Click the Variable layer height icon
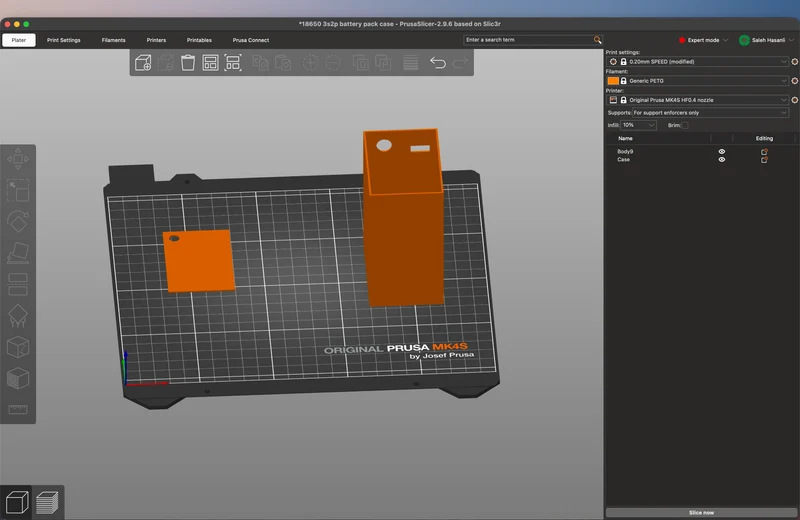 (411, 63)
